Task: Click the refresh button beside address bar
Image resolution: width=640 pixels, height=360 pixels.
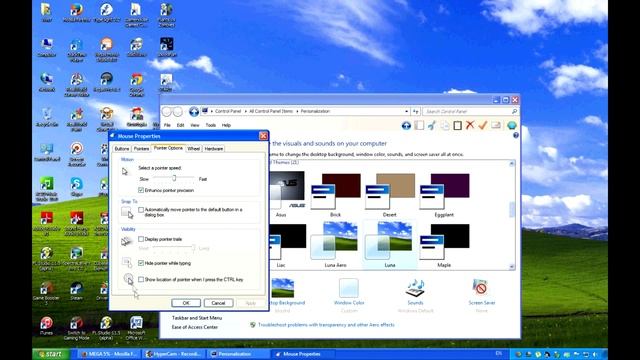Action: tap(416, 111)
